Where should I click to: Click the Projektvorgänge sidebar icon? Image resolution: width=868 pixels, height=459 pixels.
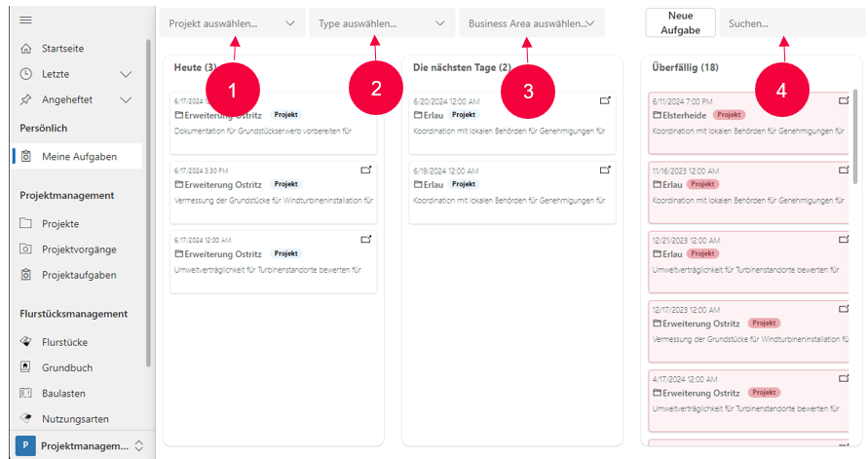26,249
